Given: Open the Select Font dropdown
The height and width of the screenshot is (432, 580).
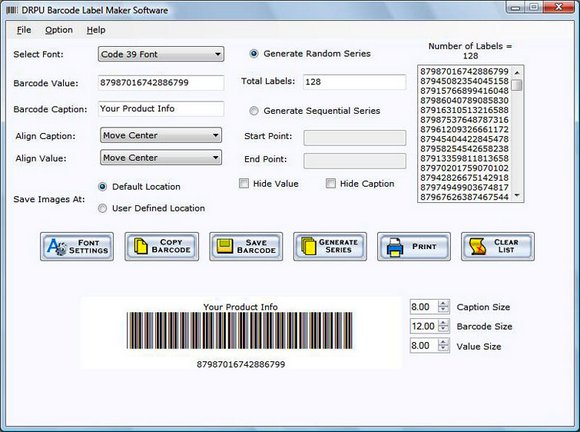Looking at the screenshot, I should coord(161,54).
